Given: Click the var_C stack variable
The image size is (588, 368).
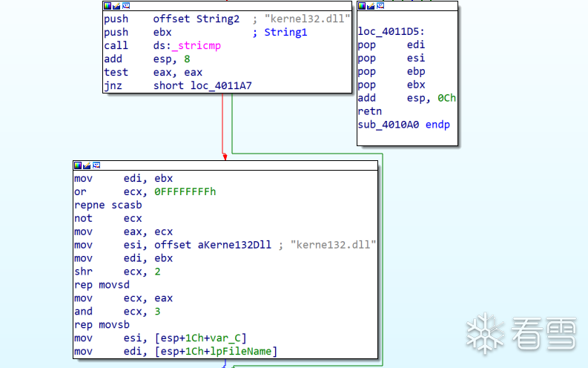Looking at the screenshot, I should (225, 338).
